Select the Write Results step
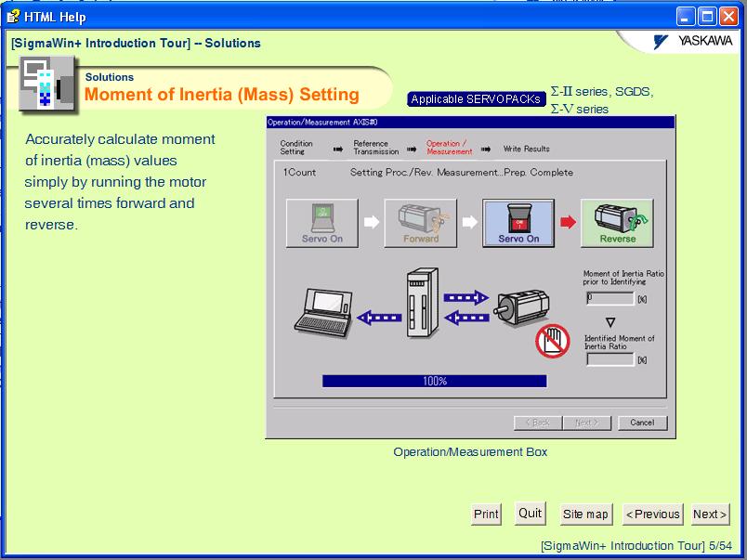747x560 pixels. pyautogui.click(x=527, y=149)
